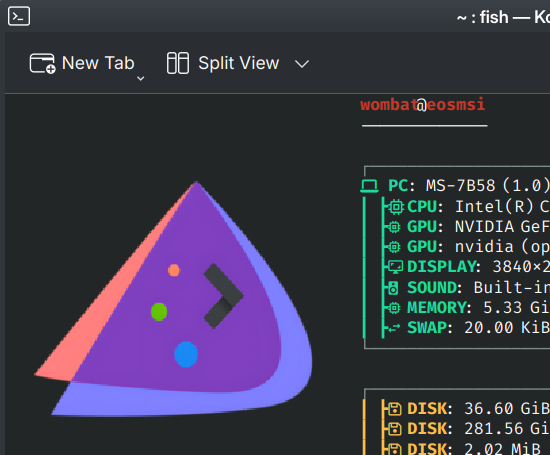Click the chip icon beside CPU
550x455 pixels.
point(396,207)
